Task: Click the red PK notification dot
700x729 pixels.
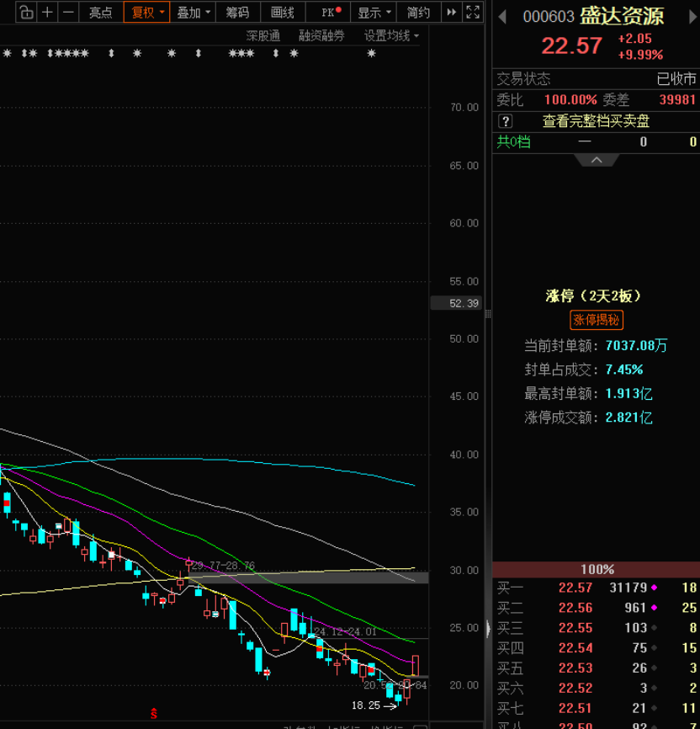Action: pos(339,10)
